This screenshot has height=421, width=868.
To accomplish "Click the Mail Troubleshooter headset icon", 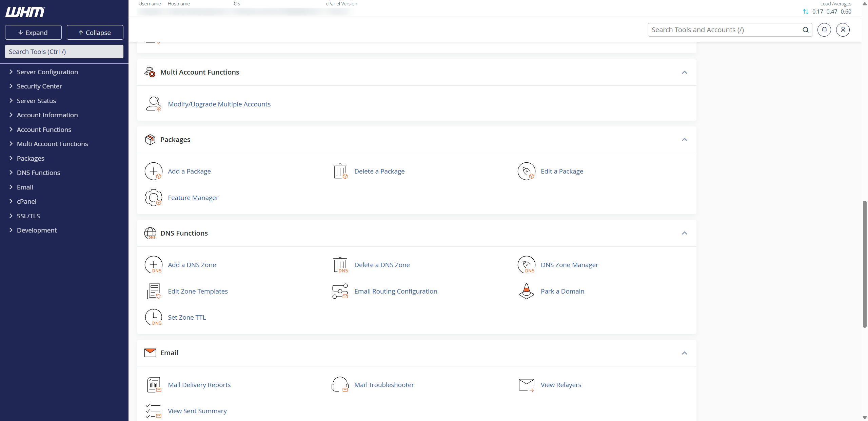I will (x=340, y=385).
